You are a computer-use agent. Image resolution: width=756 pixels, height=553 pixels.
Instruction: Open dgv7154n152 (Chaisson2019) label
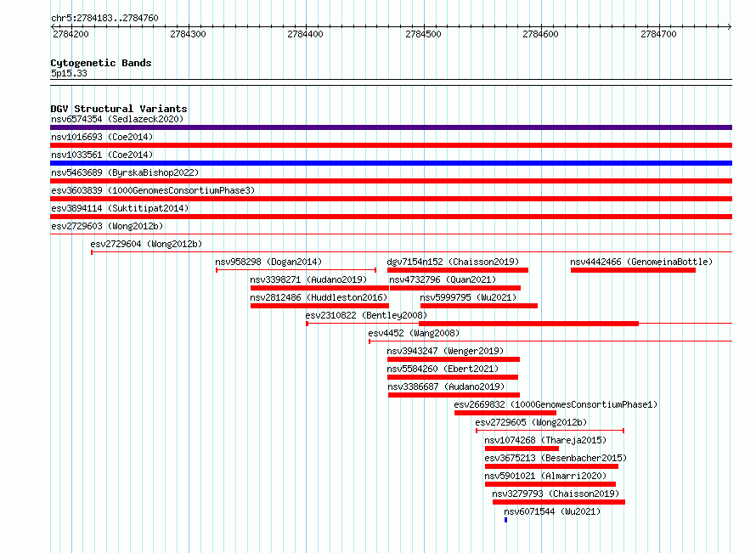tap(453, 262)
